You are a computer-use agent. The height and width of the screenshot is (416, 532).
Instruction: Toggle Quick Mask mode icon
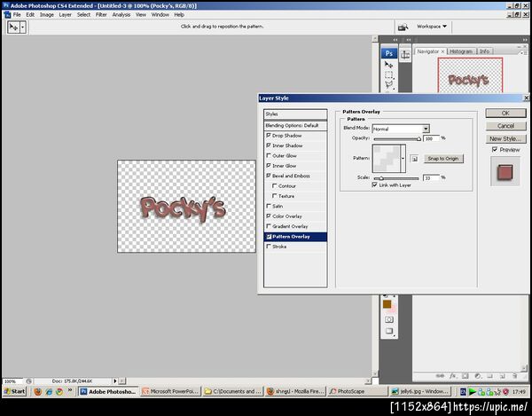pos(389,319)
